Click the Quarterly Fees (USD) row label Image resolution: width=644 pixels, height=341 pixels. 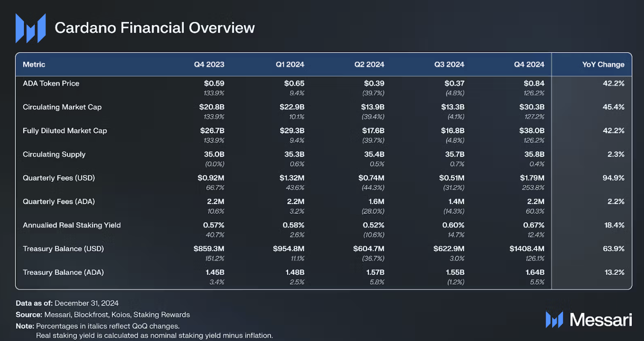59,178
